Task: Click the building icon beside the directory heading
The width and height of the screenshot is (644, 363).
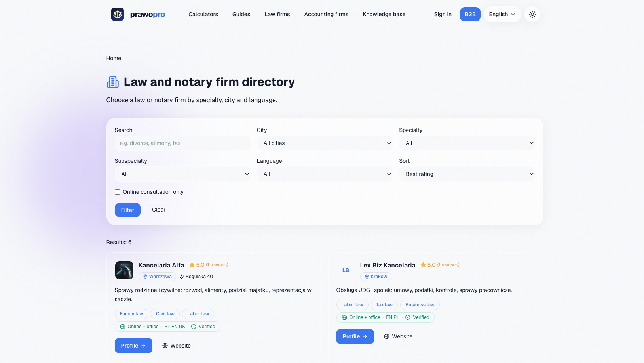Action: (112, 82)
